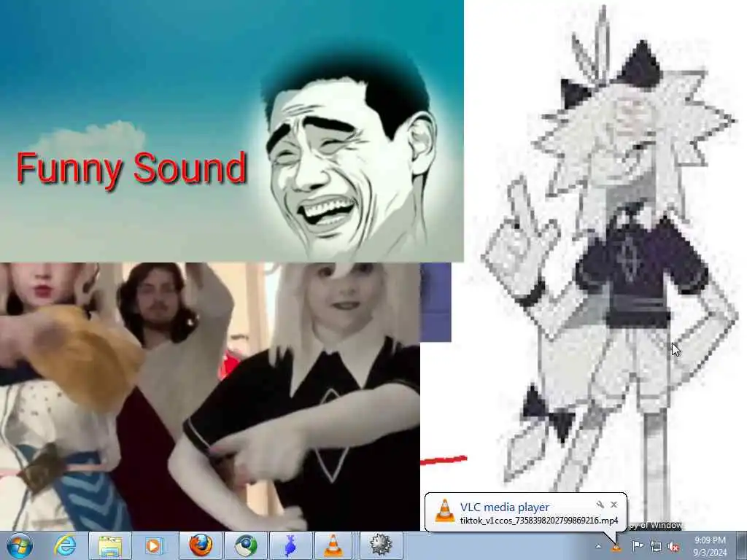Open VLC notification settings wrench icon
Image resolution: width=747 pixels, height=560 pixels.
tap(600, 505)
